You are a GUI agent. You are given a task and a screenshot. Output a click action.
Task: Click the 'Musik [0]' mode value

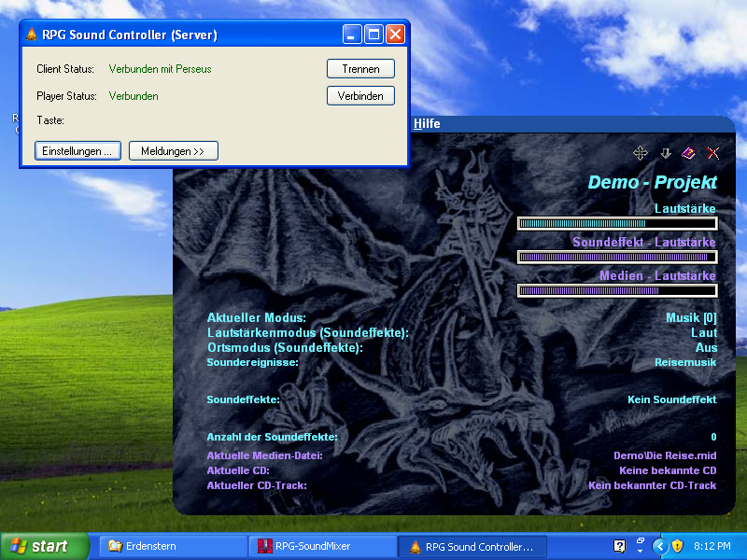(x=691, y=317)
